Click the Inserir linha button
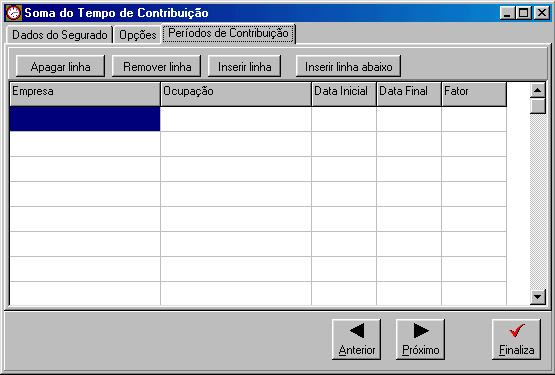Screen dimensions: 555x375 click(x=245, y=66)
